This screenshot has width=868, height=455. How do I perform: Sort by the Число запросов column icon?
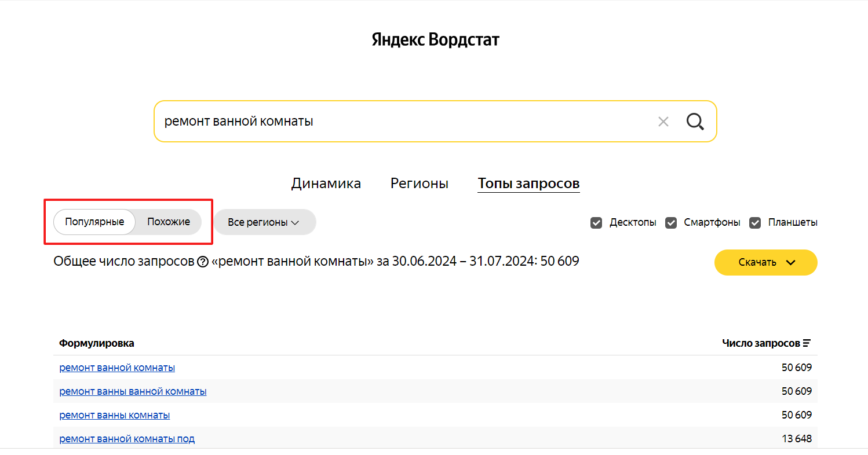pos(807,343)
